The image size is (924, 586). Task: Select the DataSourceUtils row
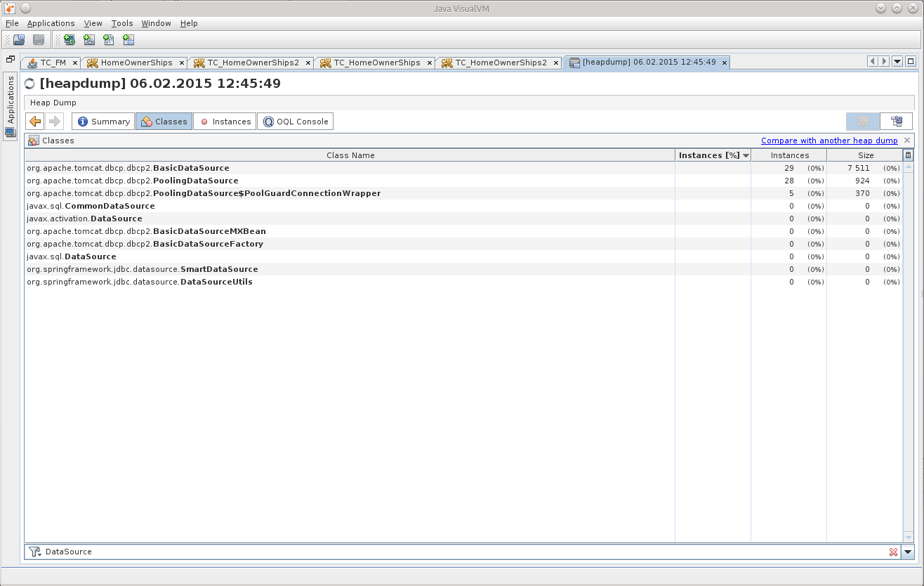coord(463,282)
